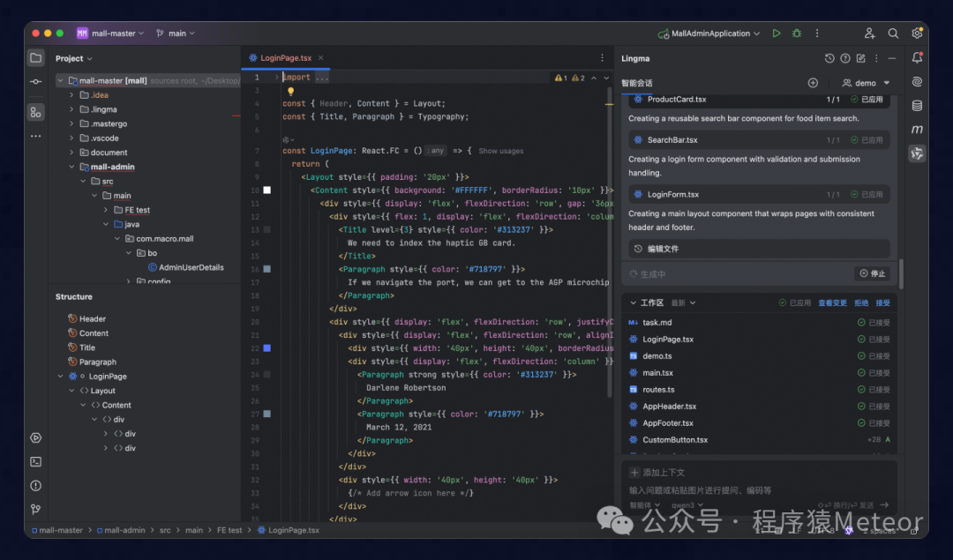Close the LoginPage.tsx editor tab
The image size is (953, 560).
point(320,57)
